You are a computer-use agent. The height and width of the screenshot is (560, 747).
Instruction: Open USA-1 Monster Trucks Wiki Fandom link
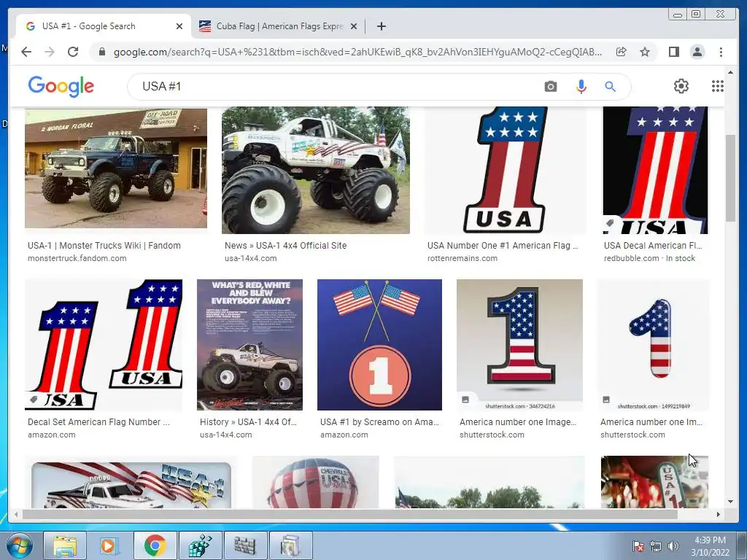pyautogui.click(x=104, y=246)
